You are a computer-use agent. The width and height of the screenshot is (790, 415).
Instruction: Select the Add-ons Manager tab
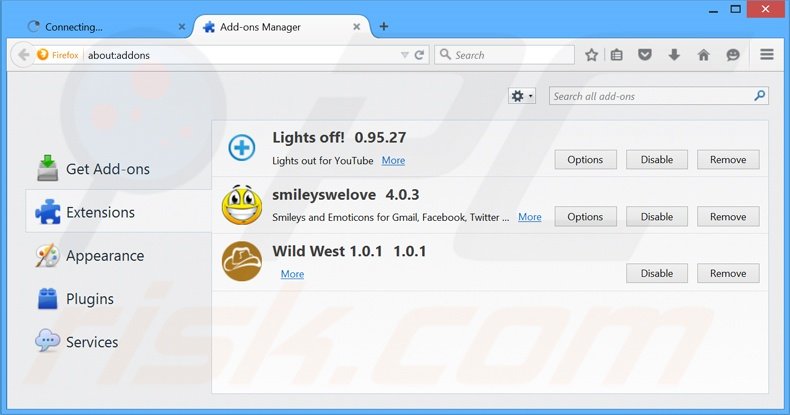tap(282, 27)
